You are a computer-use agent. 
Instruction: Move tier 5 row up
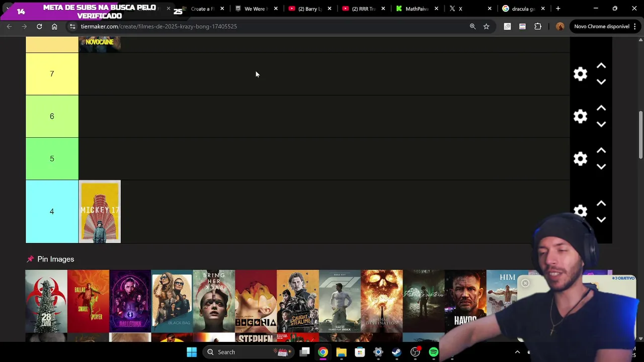(x=601, y=150)
